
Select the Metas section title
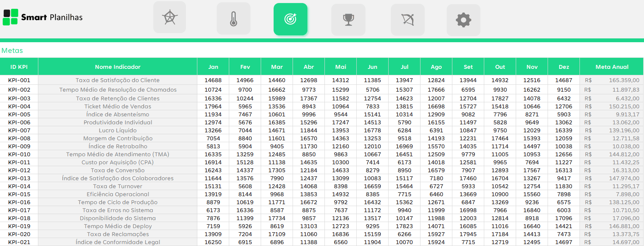pos(12,51)
